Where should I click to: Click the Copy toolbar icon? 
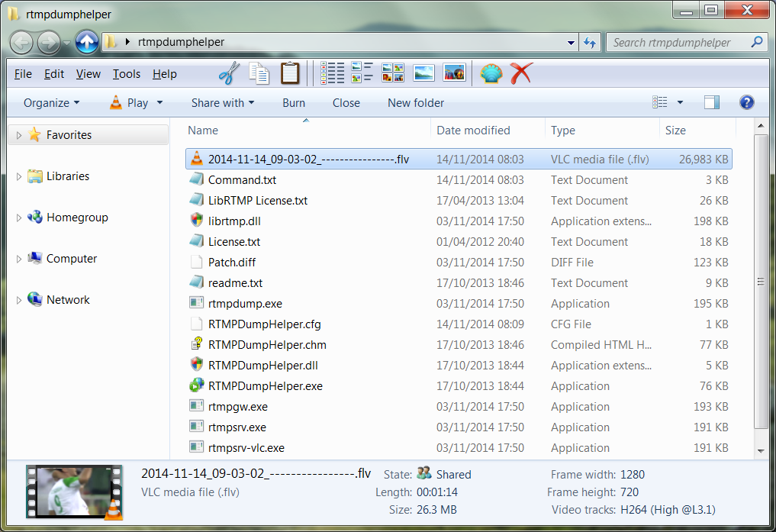pyautogui.click(x=259, y=73)
